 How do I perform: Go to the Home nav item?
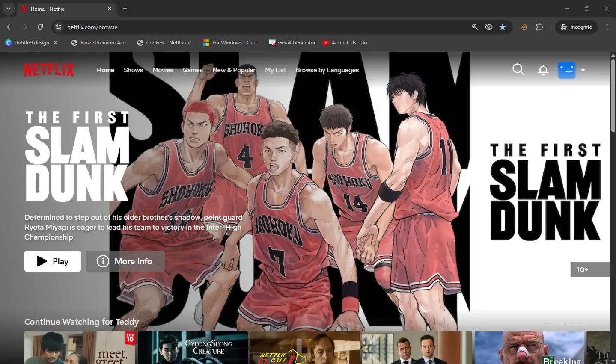point(105,70)
